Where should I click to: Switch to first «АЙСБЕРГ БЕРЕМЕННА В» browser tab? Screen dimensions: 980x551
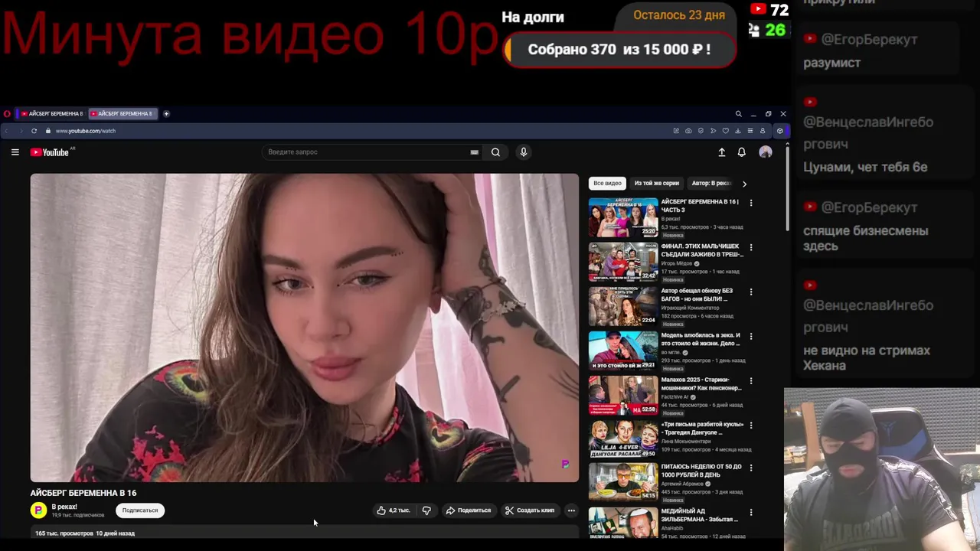(x=52, y=114)
